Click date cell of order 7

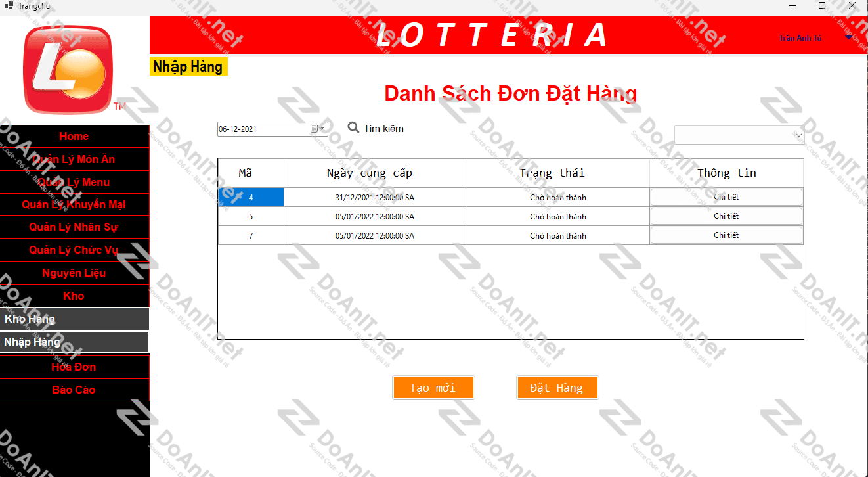[x=376, y=236]
